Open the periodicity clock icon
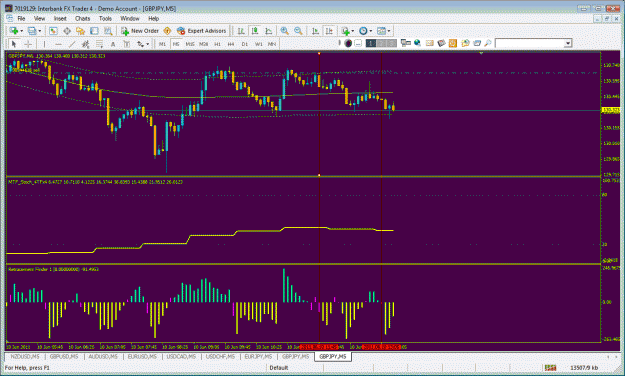The width and height of the screenshot is (625, 376). (363, 31)
